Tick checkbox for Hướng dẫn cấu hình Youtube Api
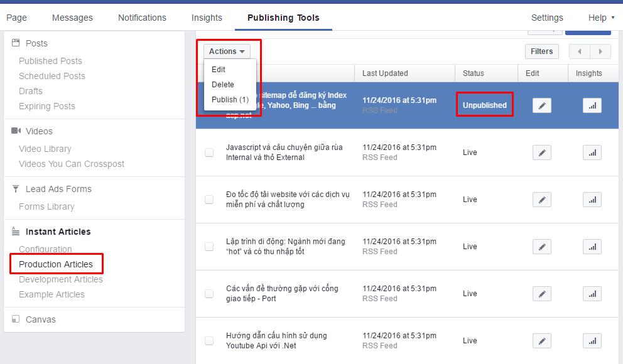This screenshot has height=364, width=623. point(209,341)
